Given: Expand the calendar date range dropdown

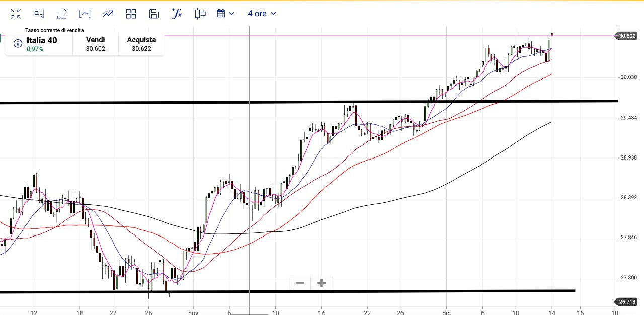Looking at the screenshot, I should 225,14.
